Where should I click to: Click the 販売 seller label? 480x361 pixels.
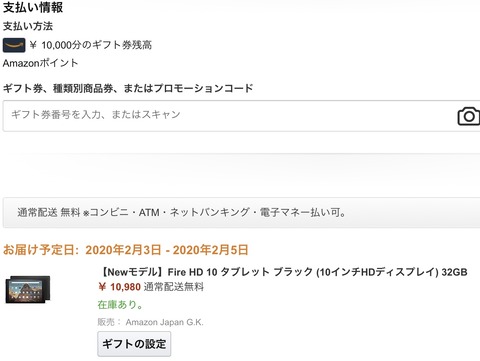(106, 322)
